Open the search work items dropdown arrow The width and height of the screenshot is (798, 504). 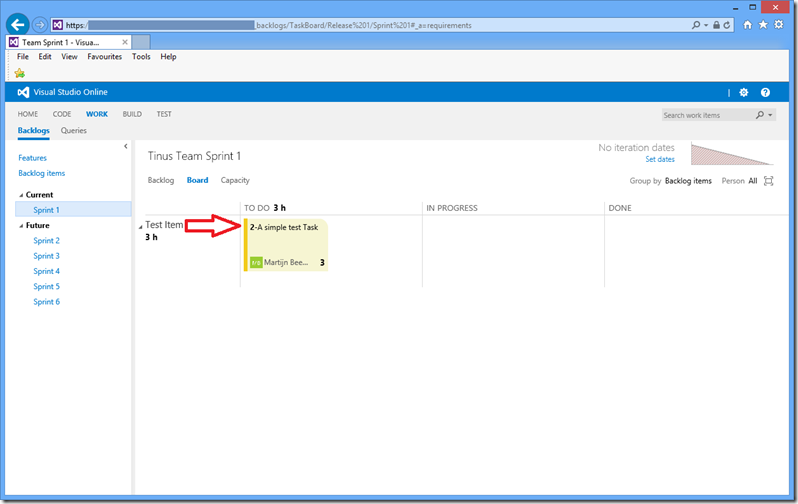(770, 115)
